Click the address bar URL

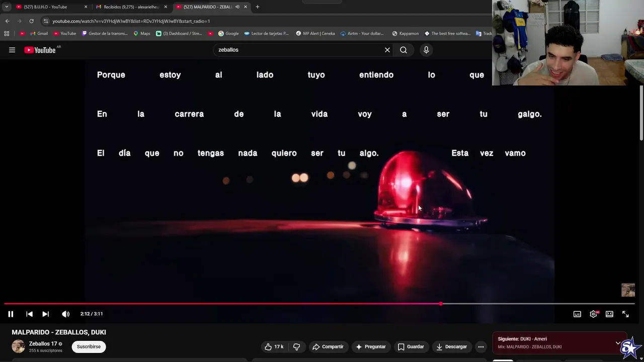[x=131, y=21]
